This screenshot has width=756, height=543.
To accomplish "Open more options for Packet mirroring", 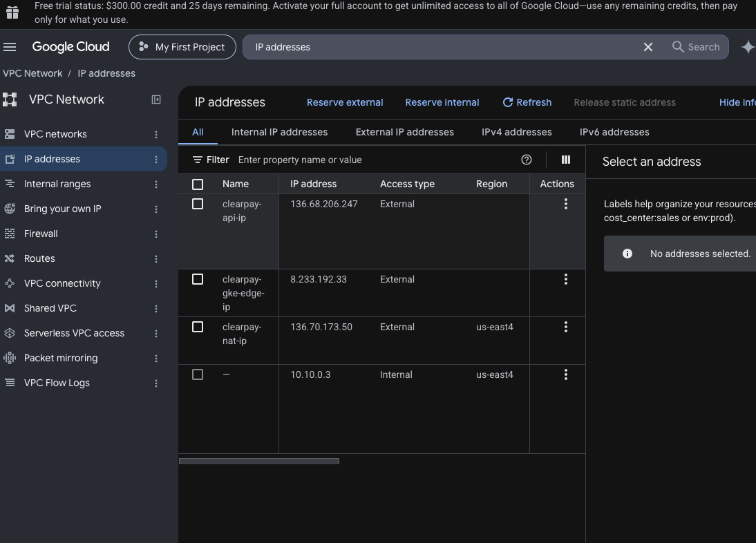I will click(156, 358).
